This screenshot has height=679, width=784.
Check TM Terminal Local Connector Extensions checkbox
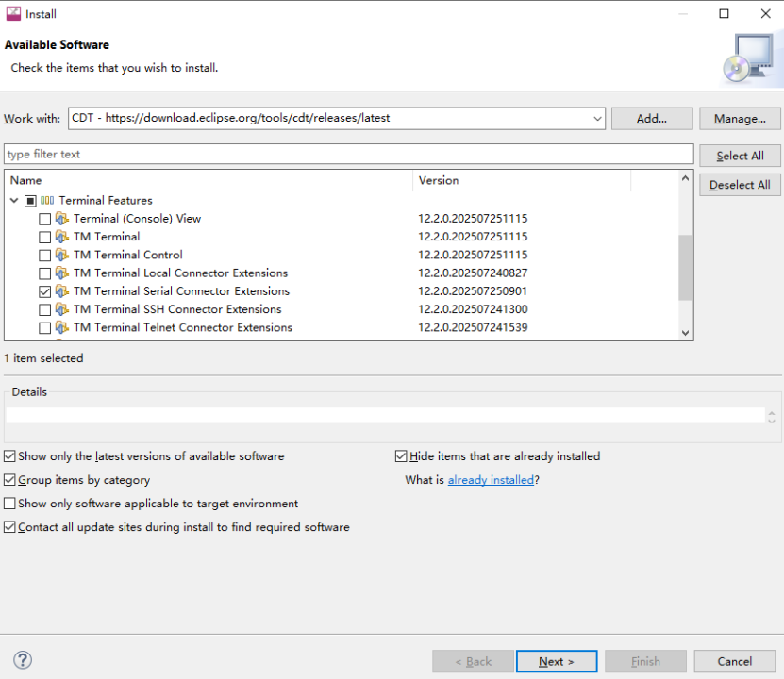pos(45,273)
